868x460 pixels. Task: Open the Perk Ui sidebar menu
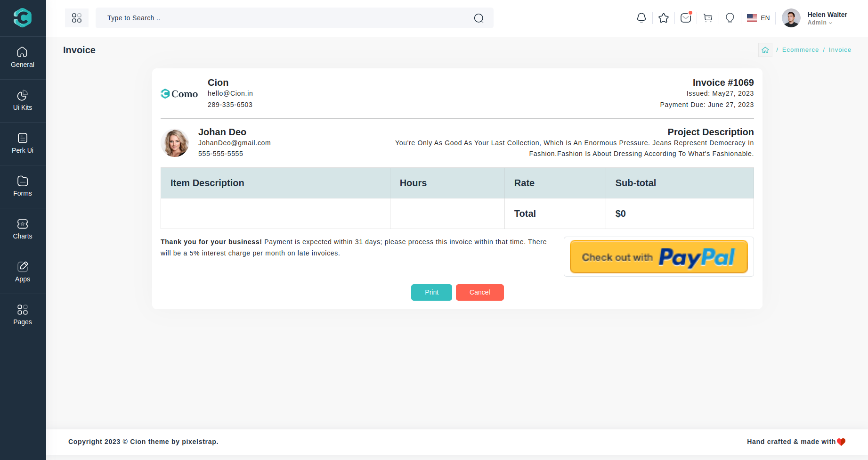point(23,144)
